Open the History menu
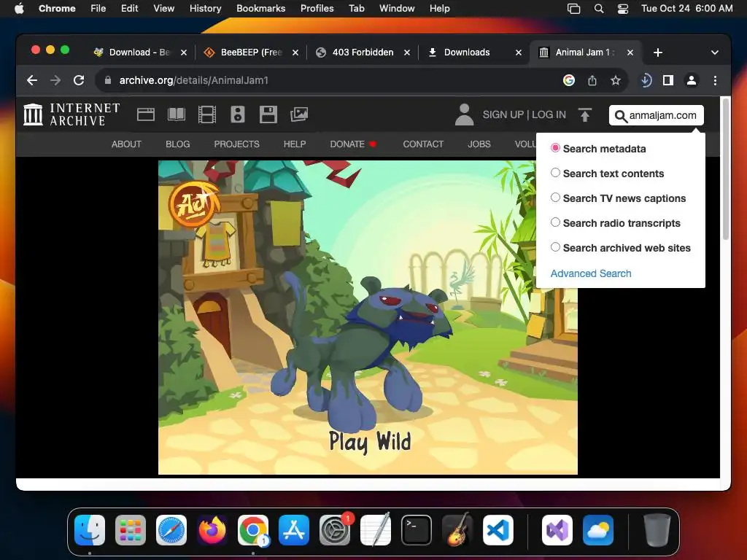 (x=205, y=9)
